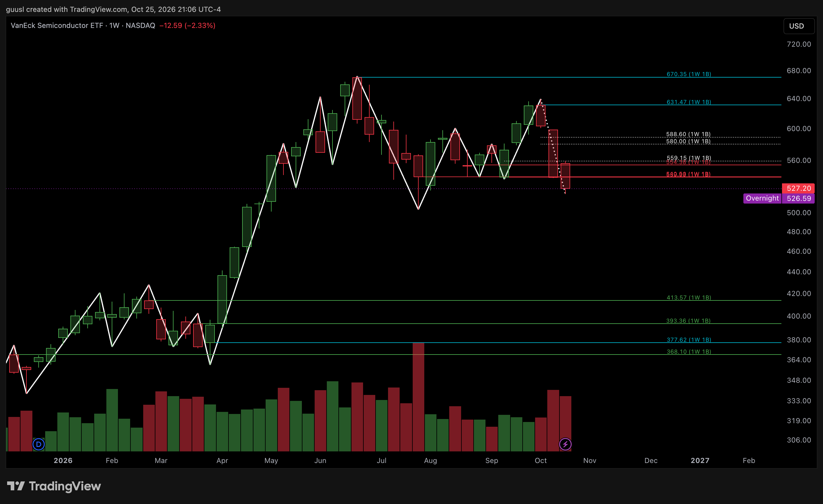This screenshot has height=504, width=823.
Task: Click the 420.00 price axis label
Action: click(799, 294)
